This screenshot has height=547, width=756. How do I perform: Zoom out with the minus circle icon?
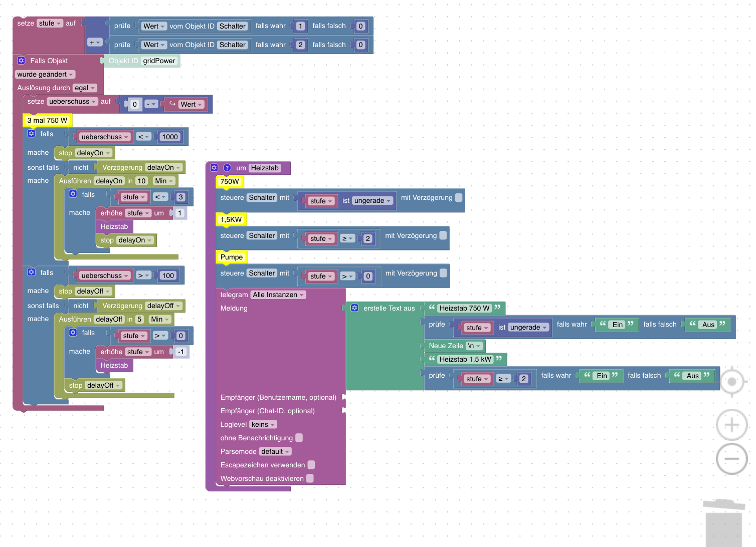coord(732,459)
